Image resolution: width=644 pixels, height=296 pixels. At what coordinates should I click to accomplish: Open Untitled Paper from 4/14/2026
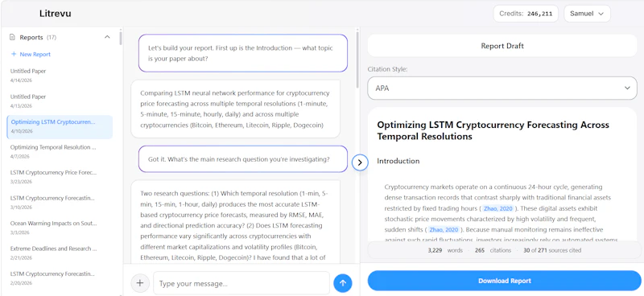[x=60, y=75]
